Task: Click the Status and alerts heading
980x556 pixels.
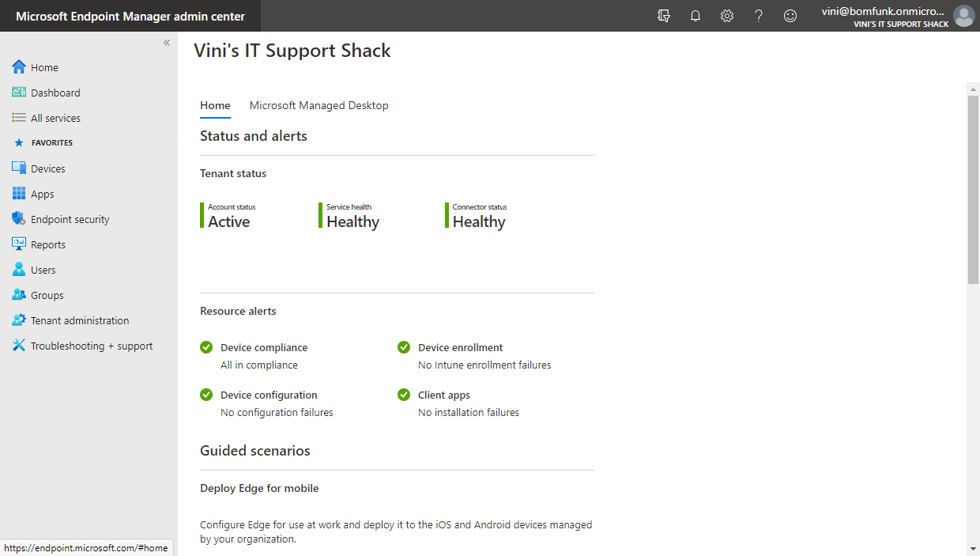Action: coord(254,136)
